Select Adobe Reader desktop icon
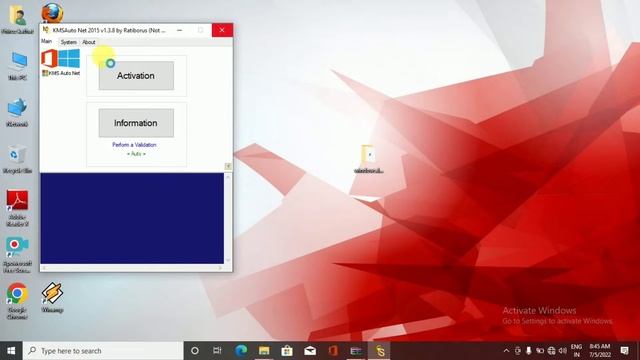 pos(18,208)
